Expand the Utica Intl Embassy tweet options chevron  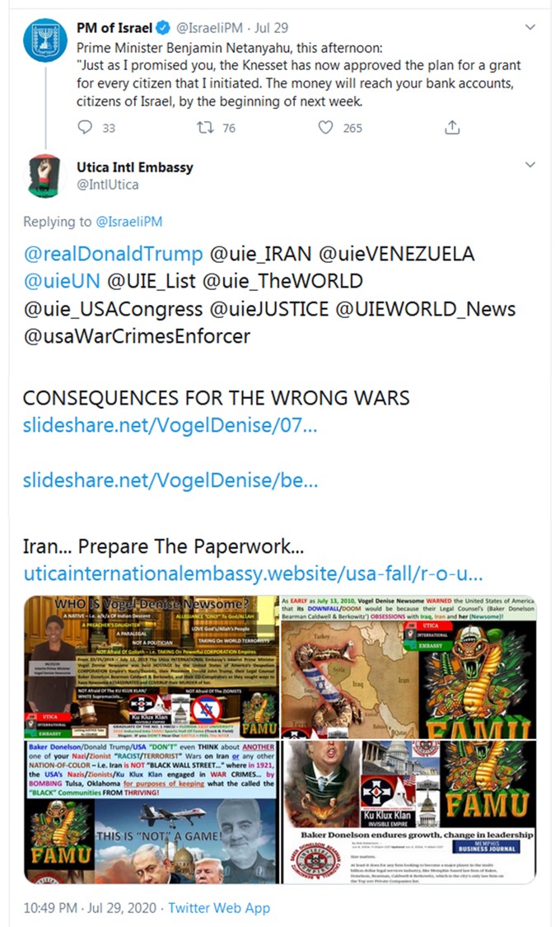coord(530,164)
